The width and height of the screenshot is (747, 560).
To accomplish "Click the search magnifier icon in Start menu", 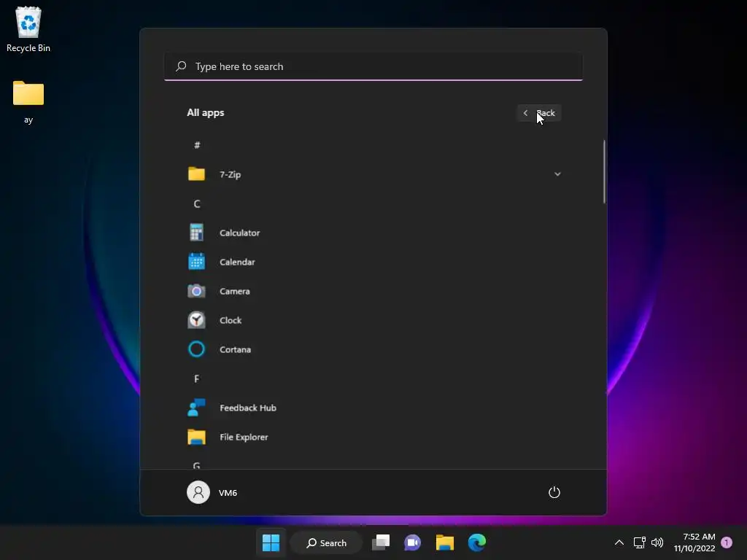I will 181,66.
